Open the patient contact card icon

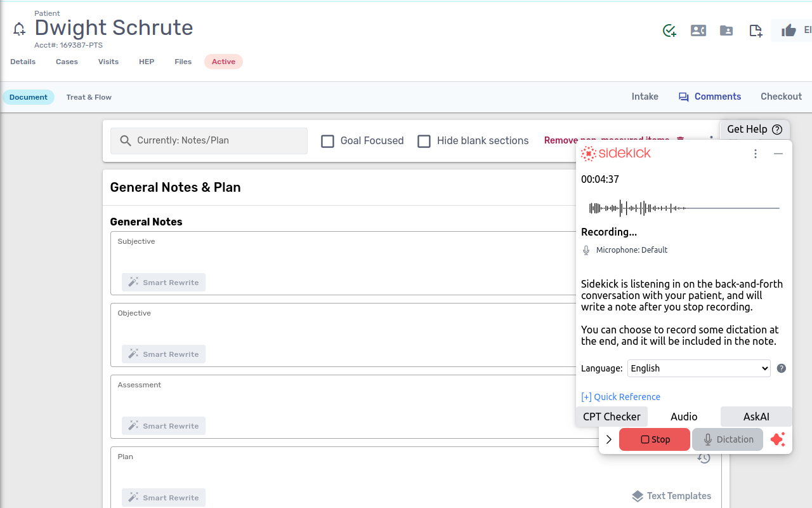pyautogui.click(x=698, y=30)
